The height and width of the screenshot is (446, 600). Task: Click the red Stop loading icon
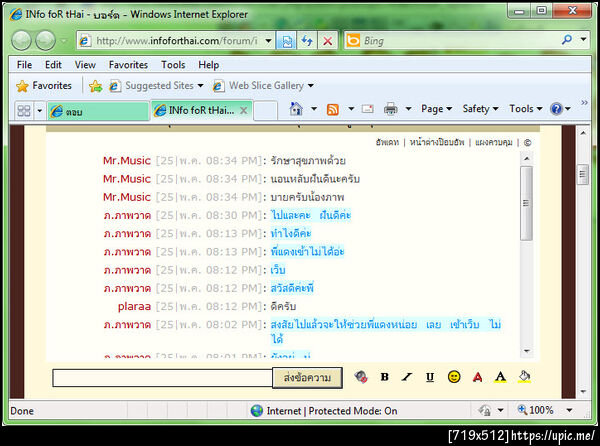328,41
